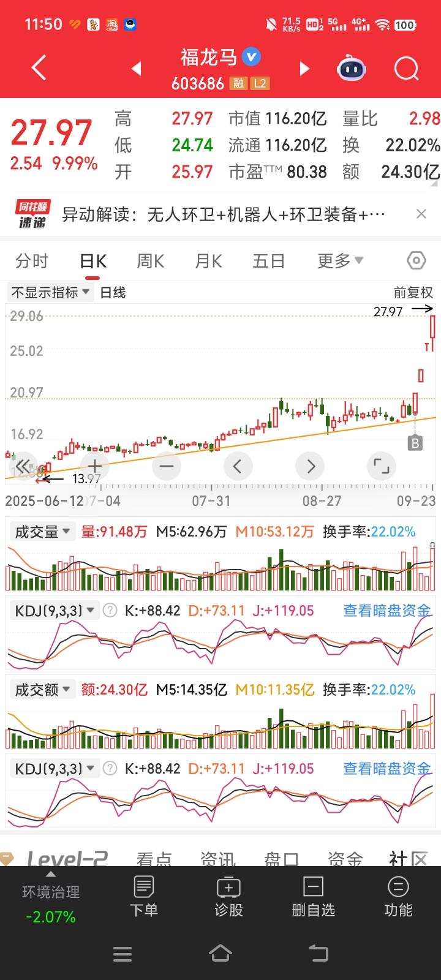Tap help icon beside second KDJ
Viewport: 441px width, 980px height.
(x=110, y=769)
